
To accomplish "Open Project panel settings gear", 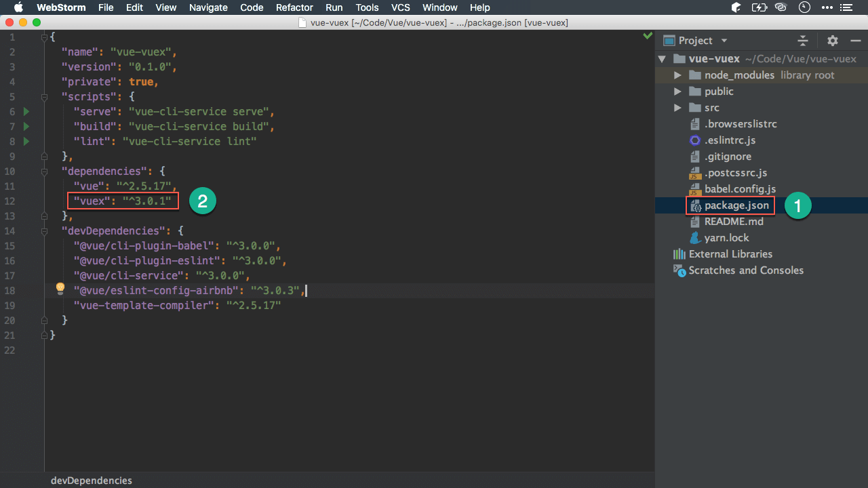I will coord(833,41).
